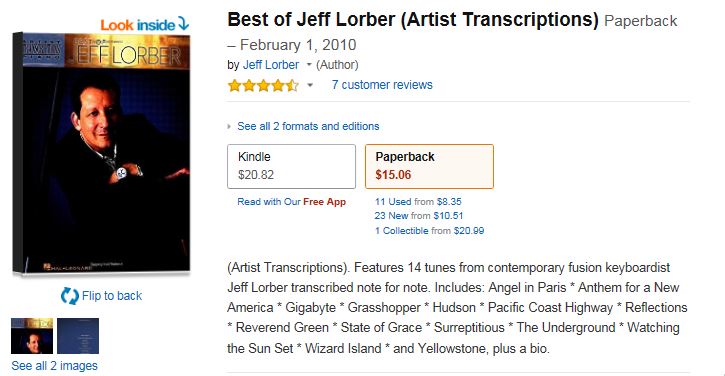
Task: Click the large Jeff Lorber book cover
Action: pos(102,154)
